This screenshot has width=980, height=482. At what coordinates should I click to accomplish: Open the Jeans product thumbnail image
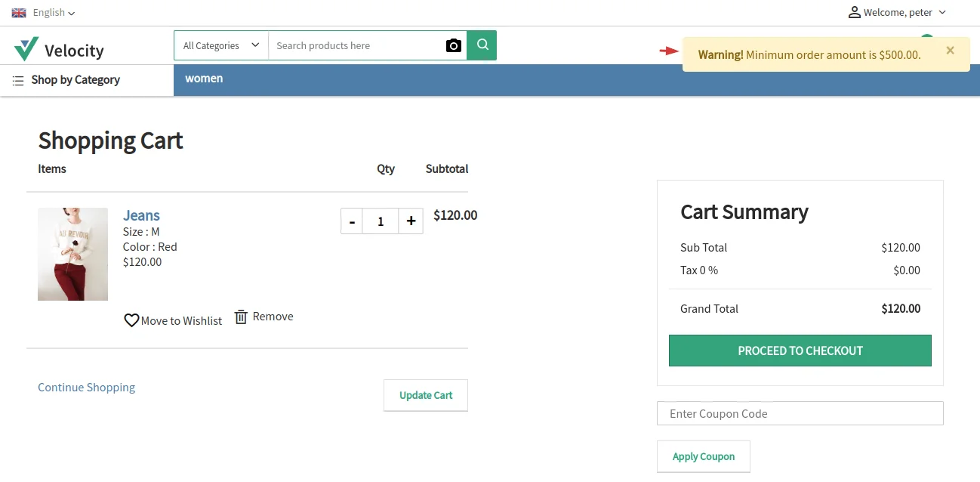(x=72, y=254)
